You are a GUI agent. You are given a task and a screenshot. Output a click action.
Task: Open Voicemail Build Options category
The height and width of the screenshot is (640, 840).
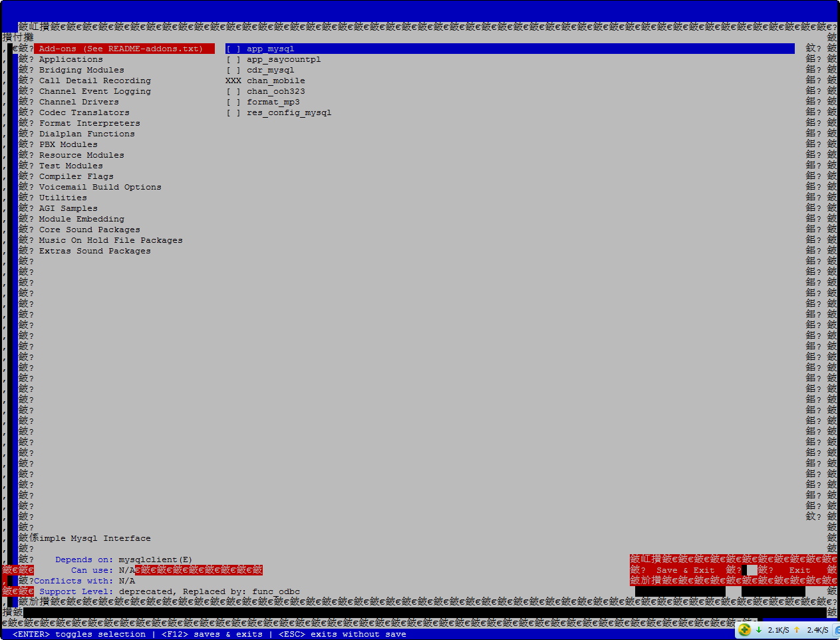[x=100, y=187]
